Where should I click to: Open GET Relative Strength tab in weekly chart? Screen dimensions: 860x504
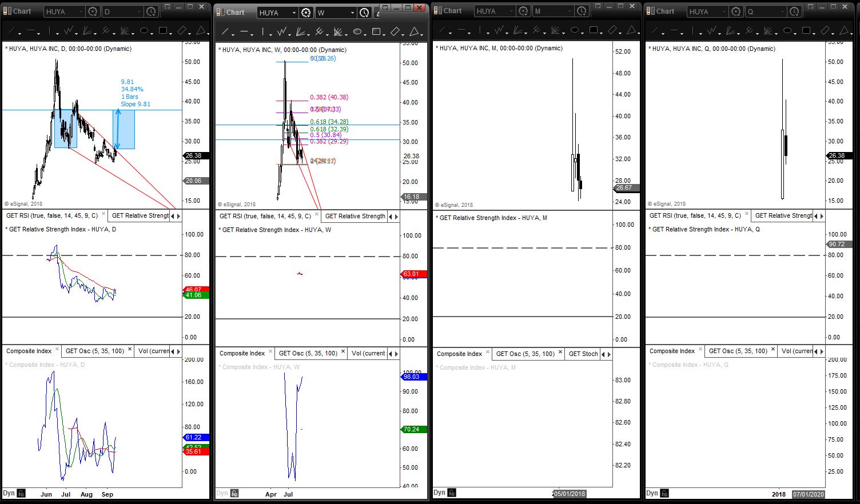click(355, 216)
